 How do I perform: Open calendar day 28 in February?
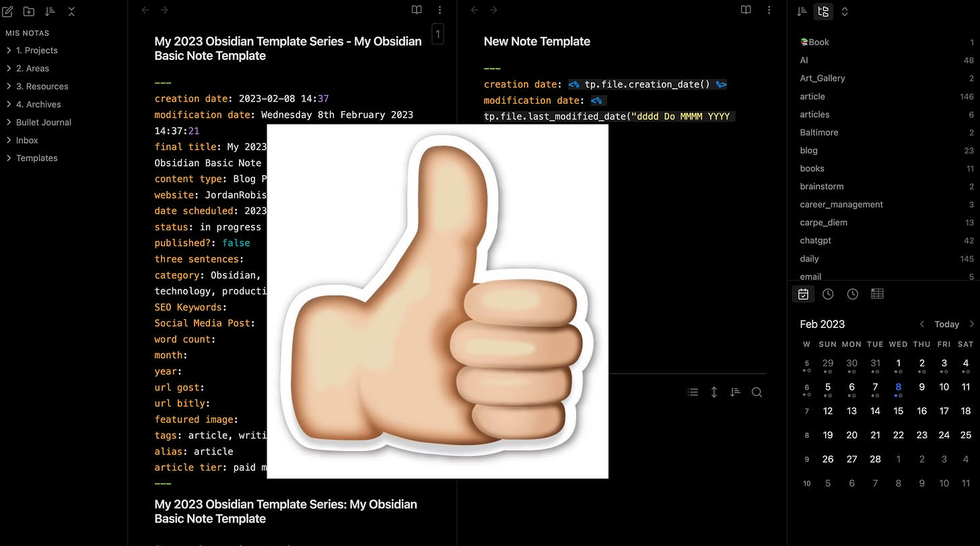pos(875,459)
